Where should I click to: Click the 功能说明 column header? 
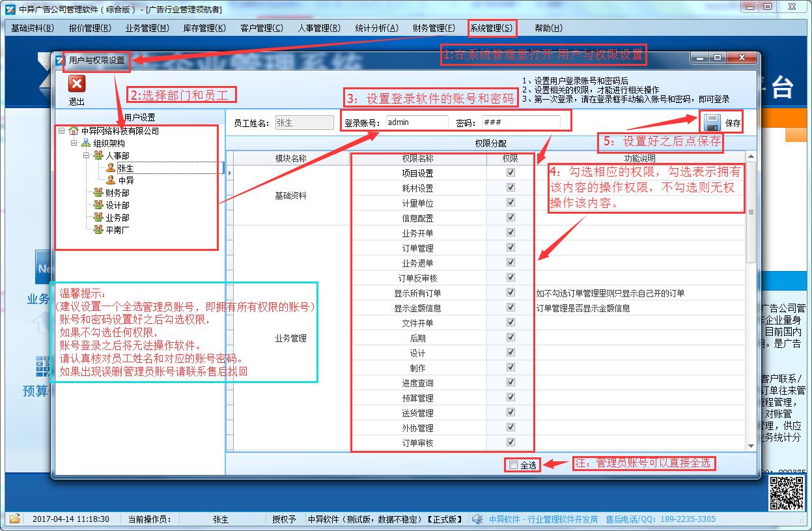pos(640,158)
